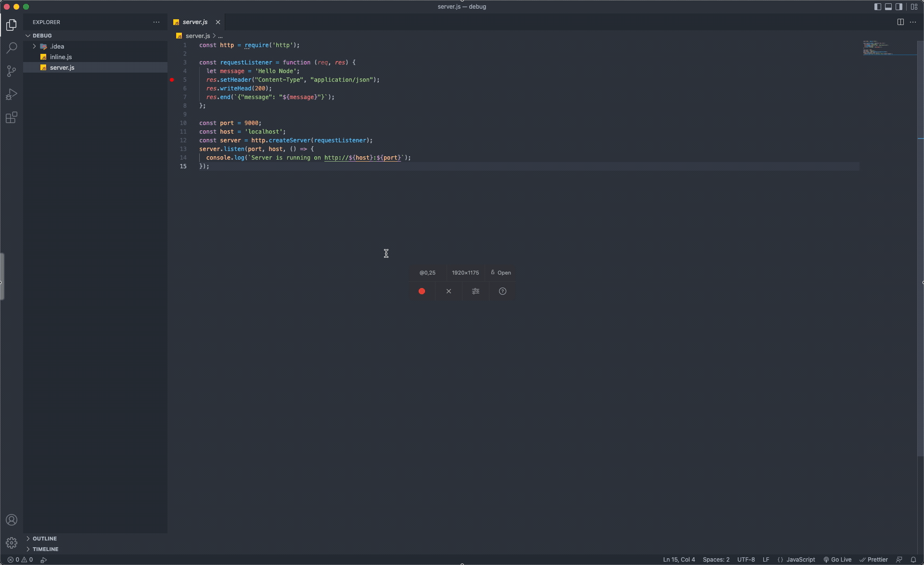Select the Source Control icon
The width and height of the screenshot is (924, 565).
(12, 71)
